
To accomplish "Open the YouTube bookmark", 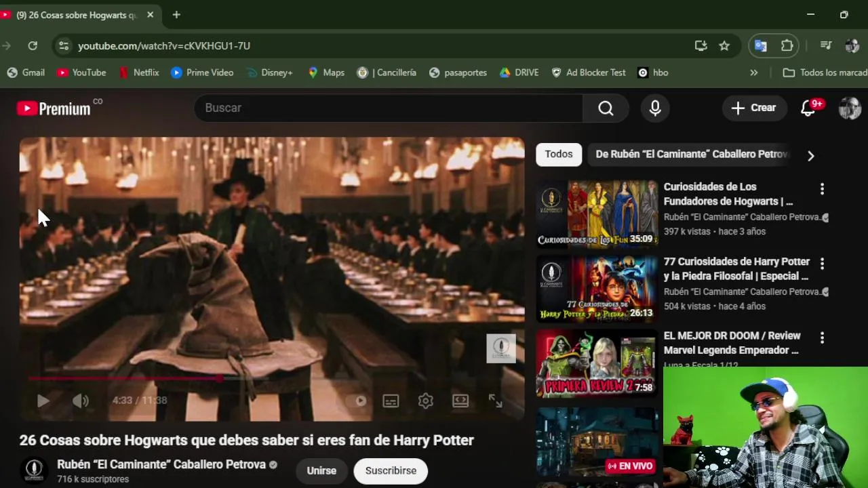I will [x=81, y=73].
